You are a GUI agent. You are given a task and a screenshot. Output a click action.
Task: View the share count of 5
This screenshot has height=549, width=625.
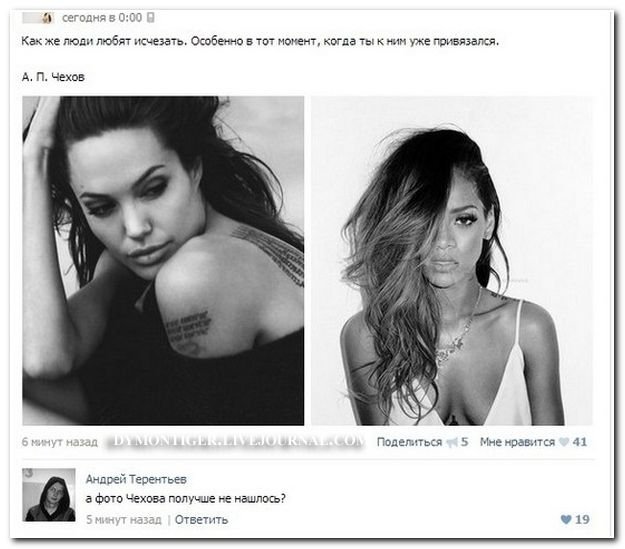tap(464, 442)
